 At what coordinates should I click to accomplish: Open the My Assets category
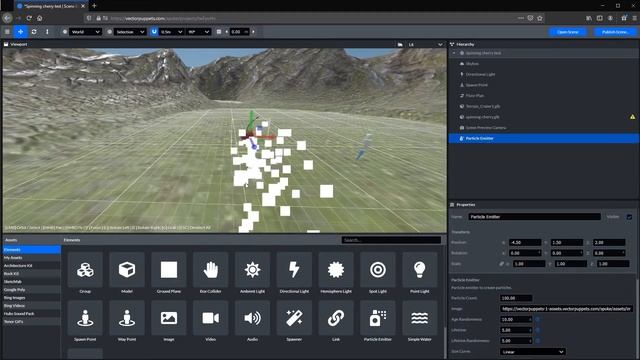32,258
